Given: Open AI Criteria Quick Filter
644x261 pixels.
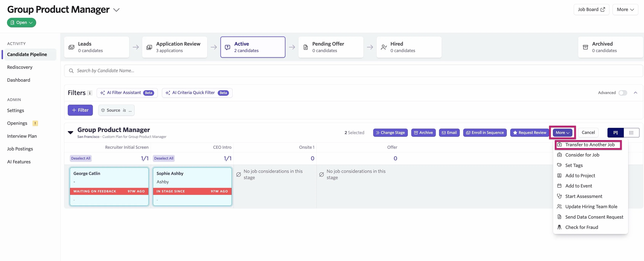Looking at the screenshot, I should pos(197,93).
